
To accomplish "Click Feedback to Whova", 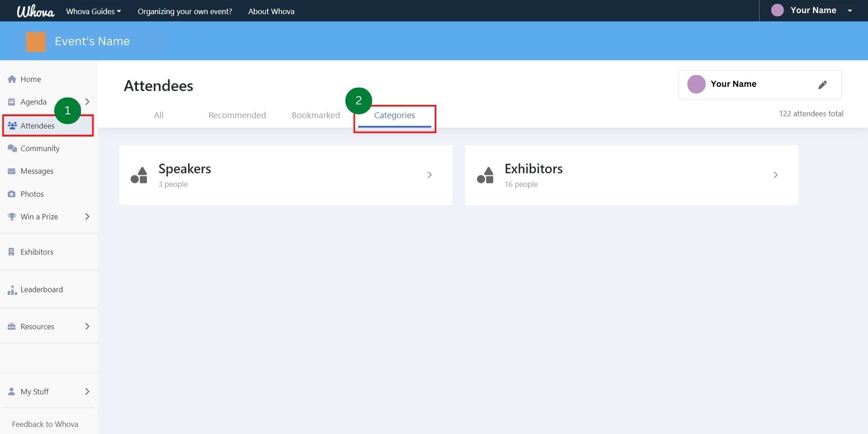I will (x=45, y=424).
